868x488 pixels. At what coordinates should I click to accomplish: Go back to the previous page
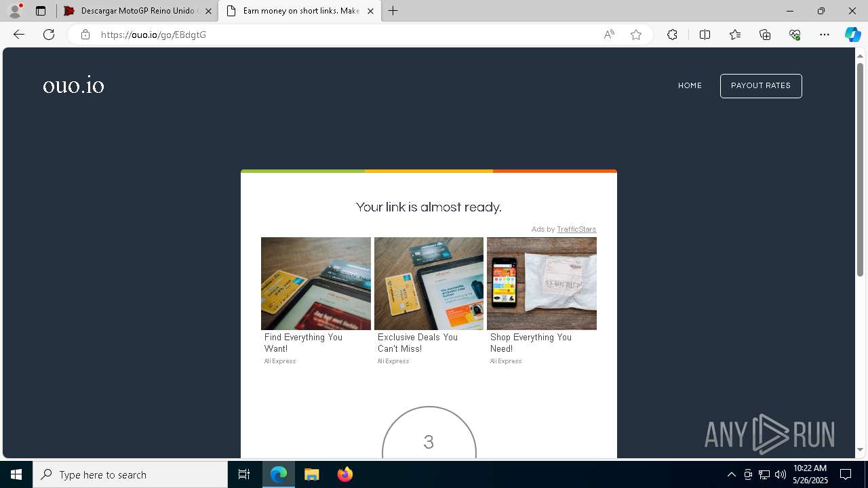[x=19, y=35]
